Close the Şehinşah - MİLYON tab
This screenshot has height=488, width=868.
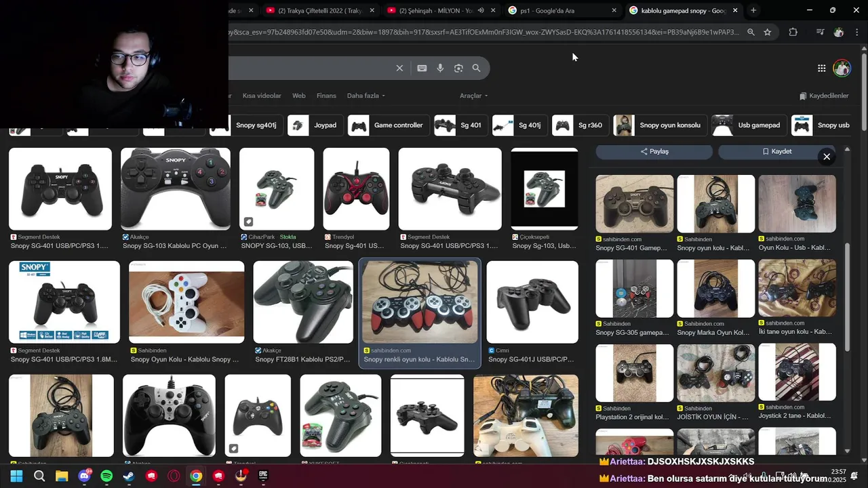point(493,10)
